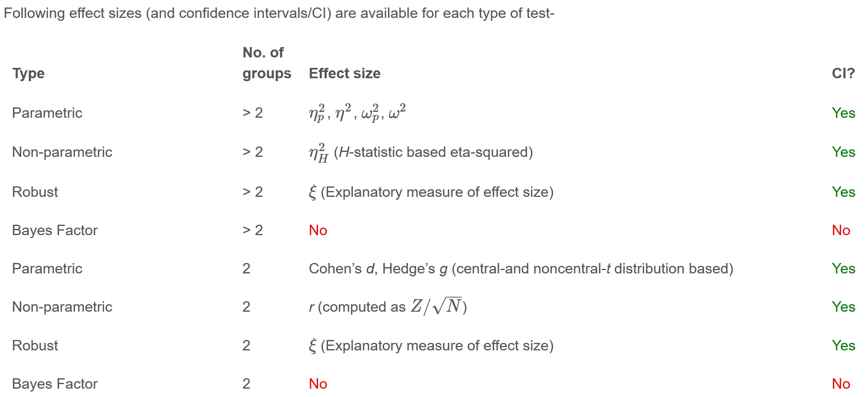Click the green "Yes" in the Z/√N row

843,307
